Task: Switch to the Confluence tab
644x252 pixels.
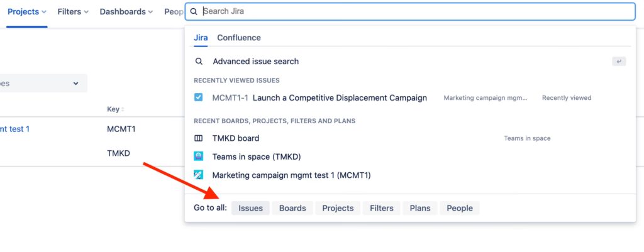Action: [x=239, y=38]
